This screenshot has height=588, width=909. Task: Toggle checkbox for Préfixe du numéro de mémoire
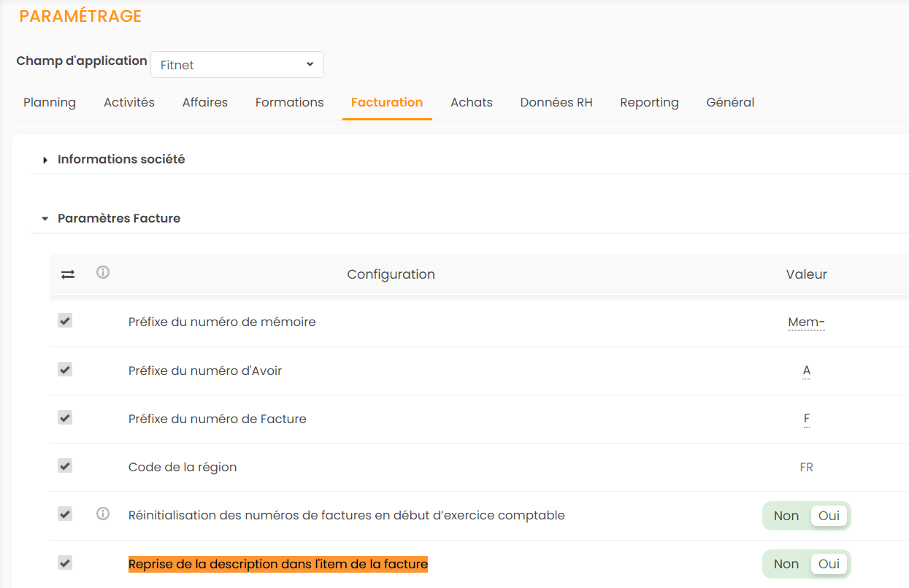(x=65, y=321)
